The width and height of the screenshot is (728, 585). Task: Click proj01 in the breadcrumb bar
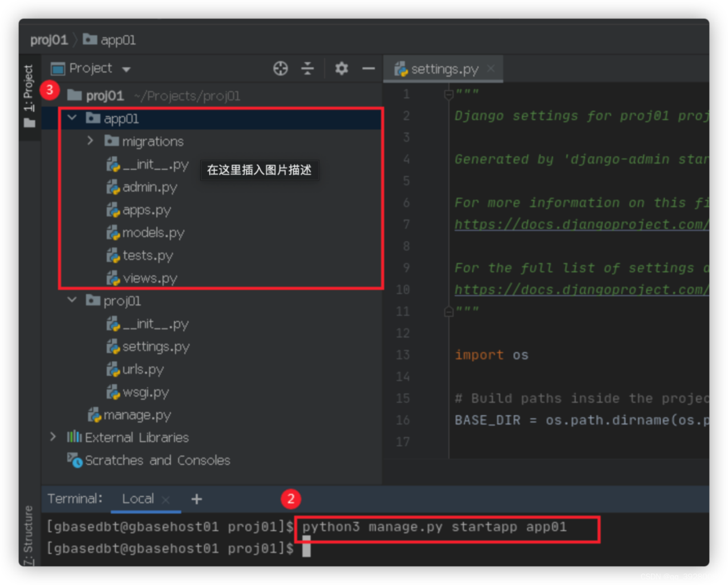[49, 40]
